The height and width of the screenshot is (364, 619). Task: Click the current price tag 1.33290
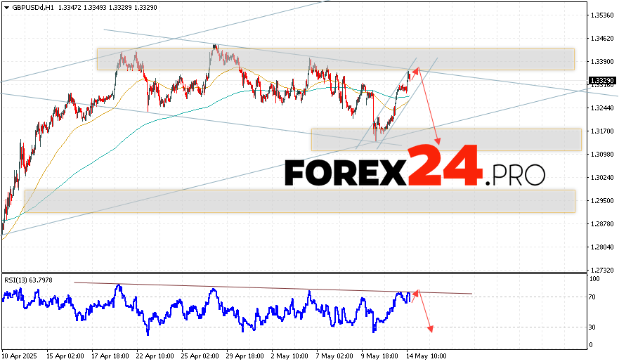pos(602,82)
